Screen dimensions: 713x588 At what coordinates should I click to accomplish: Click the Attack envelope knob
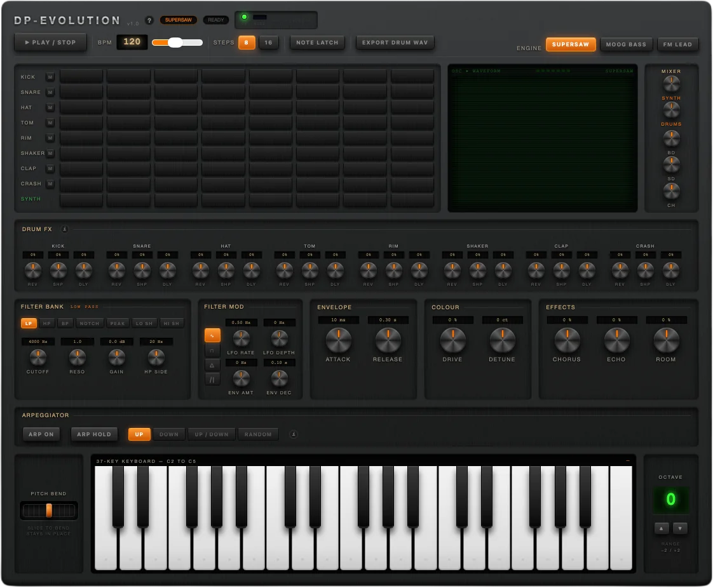338,340
